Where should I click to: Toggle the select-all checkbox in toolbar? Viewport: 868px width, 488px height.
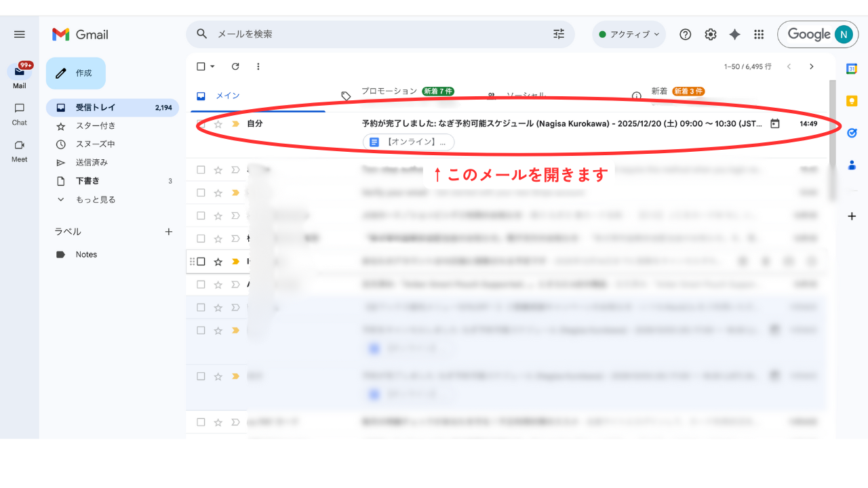click(201, 66)
